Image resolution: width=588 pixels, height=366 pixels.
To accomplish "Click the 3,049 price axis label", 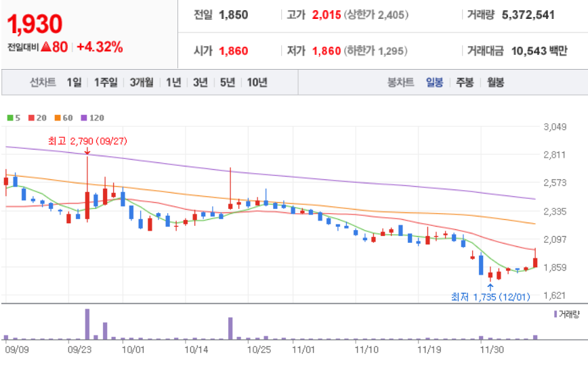I will click(x=555, y=127).
